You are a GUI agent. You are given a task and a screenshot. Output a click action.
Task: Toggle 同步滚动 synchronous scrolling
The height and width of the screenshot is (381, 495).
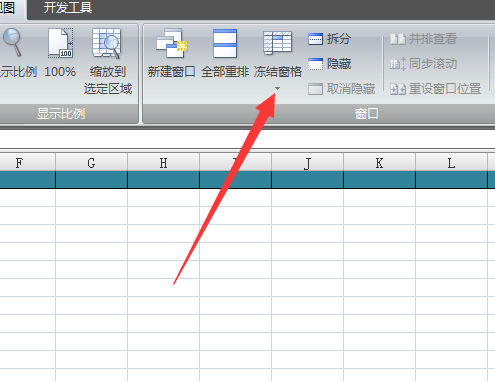423,64
